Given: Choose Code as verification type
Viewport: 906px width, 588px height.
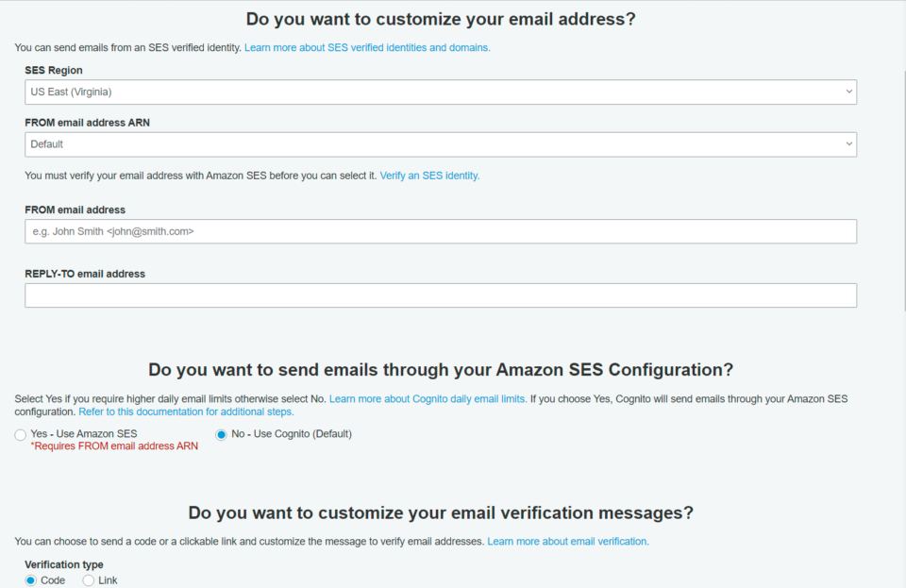Looking at the screenshot, I should 29,580.
